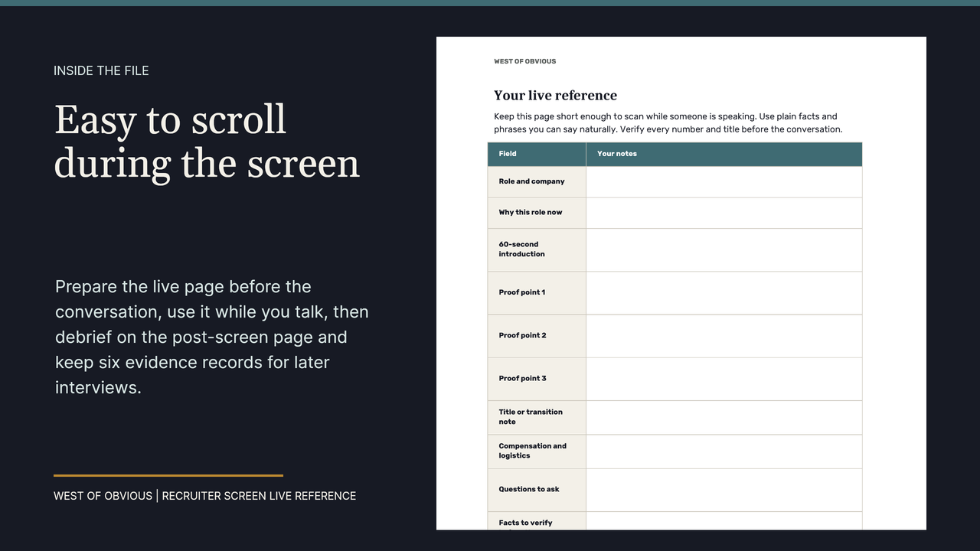Screen dimensions: 980x551
Task: Click the 'Why this role now' field label
Action: coord(531,213)
